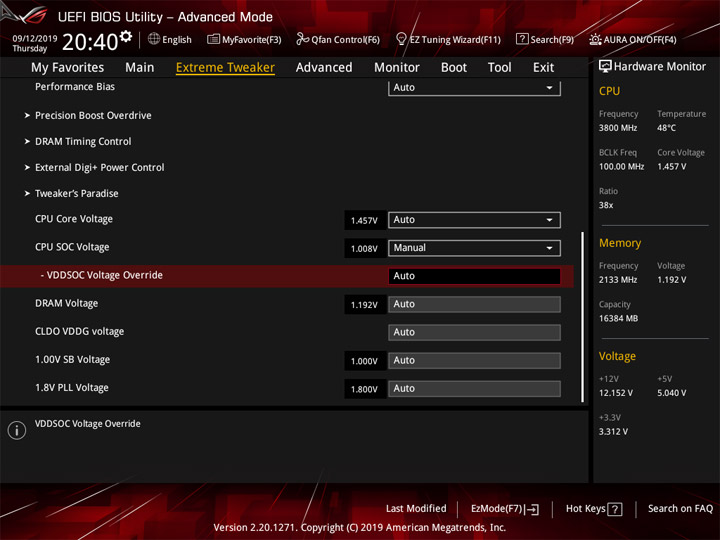Click the 3800 MHz CPU frequency value

(x=618, y=128)
